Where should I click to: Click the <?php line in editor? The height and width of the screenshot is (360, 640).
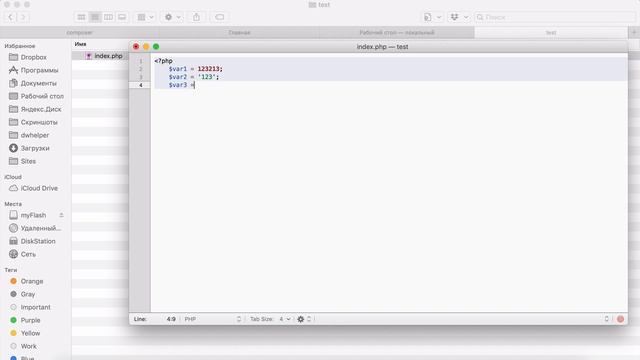click(164, 61)
